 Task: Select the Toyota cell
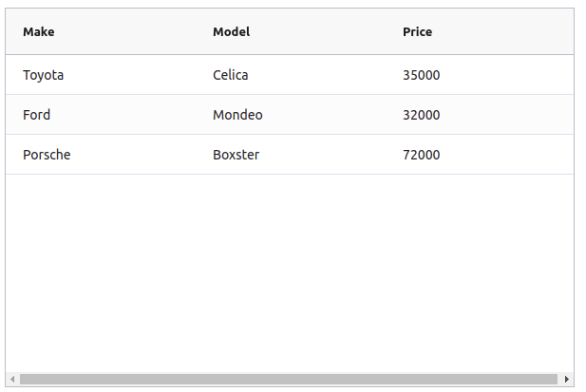[44, 75]
